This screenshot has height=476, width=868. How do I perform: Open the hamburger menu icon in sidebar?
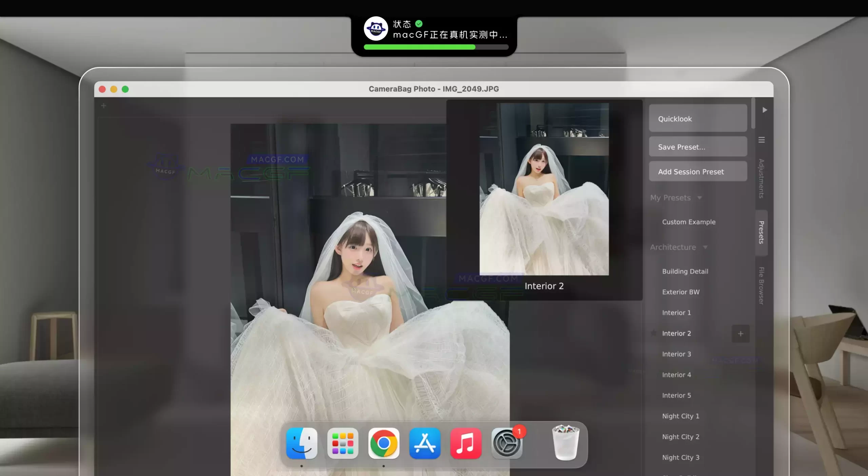click(762, 140)
